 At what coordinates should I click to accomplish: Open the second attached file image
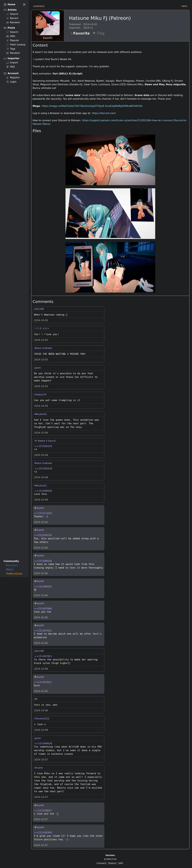[x=110, y=214]
